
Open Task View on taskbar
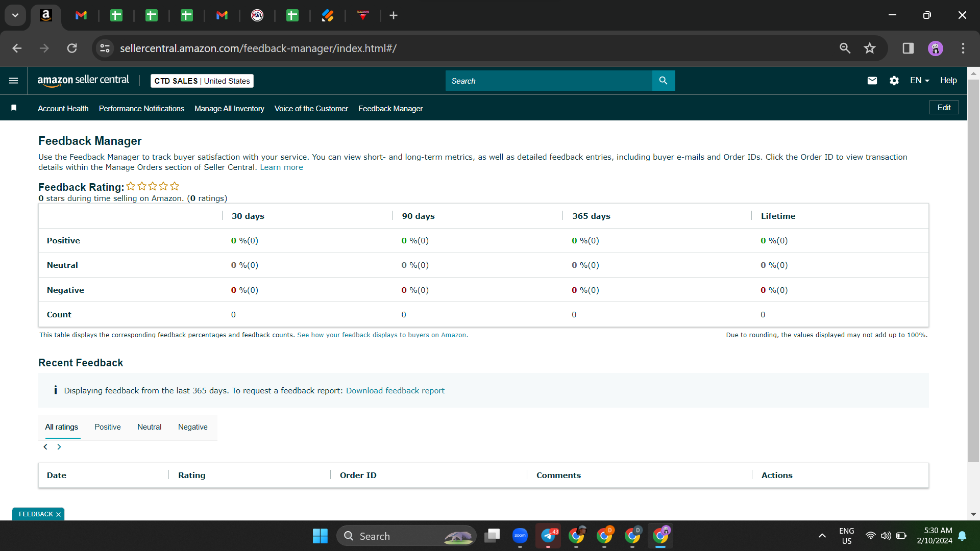click(x=492, y=536)
